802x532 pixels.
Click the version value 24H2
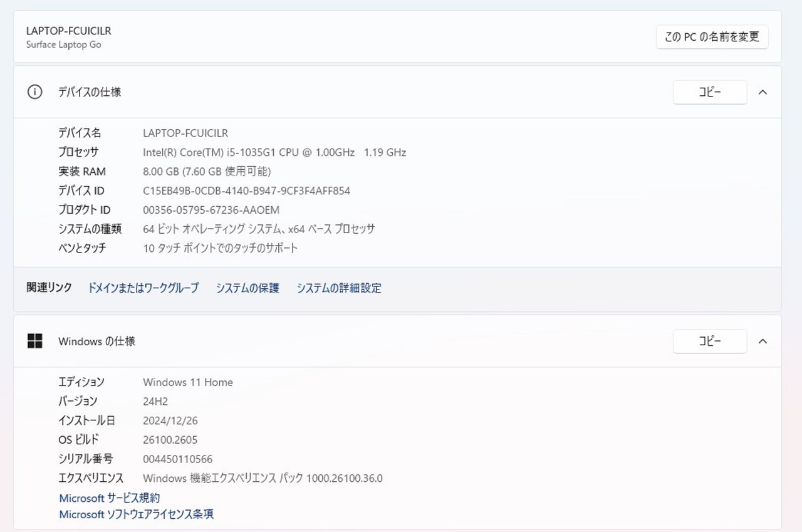(x=155, y=401)
